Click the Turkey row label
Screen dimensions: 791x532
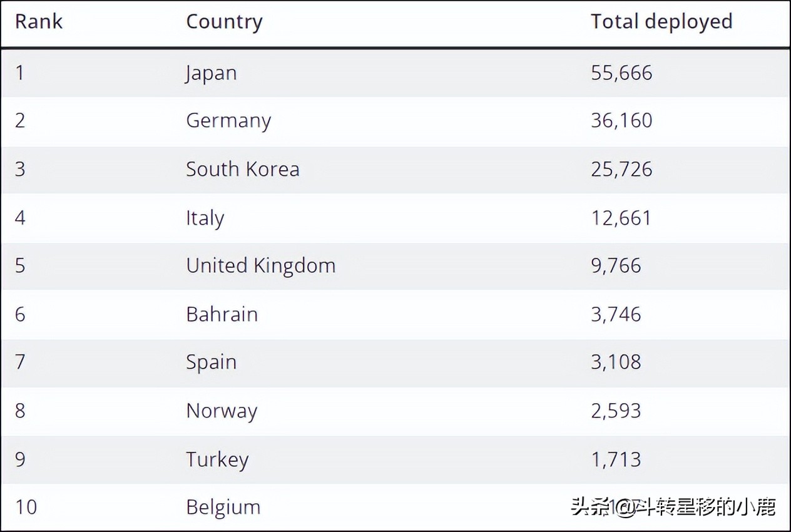(217, 459)
